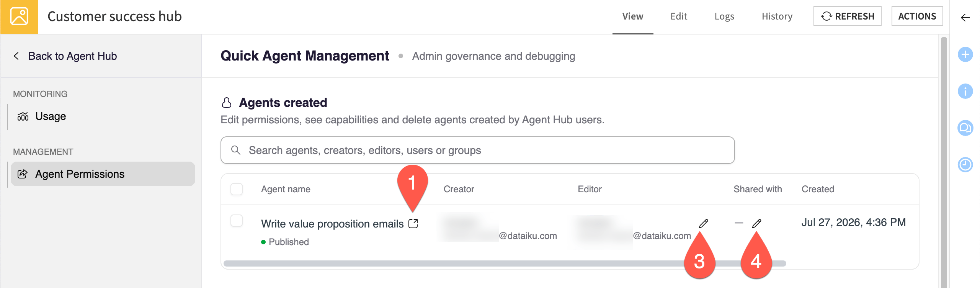Go Back to Agent Hub
The height and width of the screenshot is (288, 980).
coord(65,56)
